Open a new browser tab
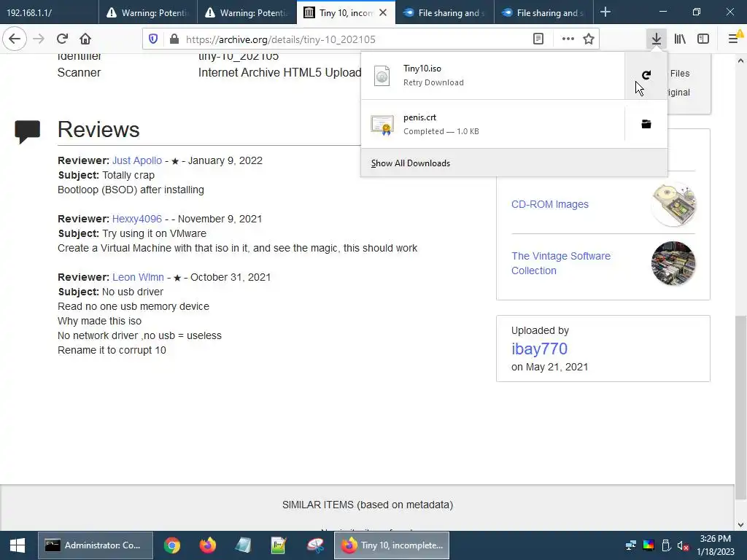747x560 pixels. click(x=605, y=12)
